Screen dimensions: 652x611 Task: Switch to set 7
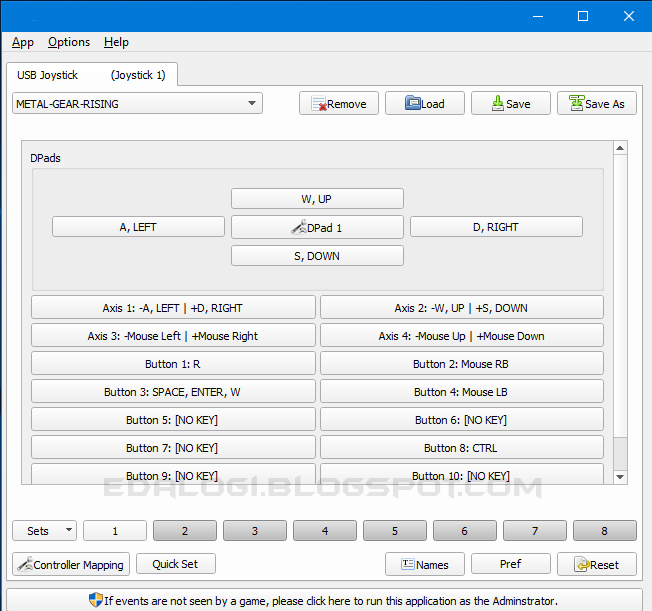535,531
